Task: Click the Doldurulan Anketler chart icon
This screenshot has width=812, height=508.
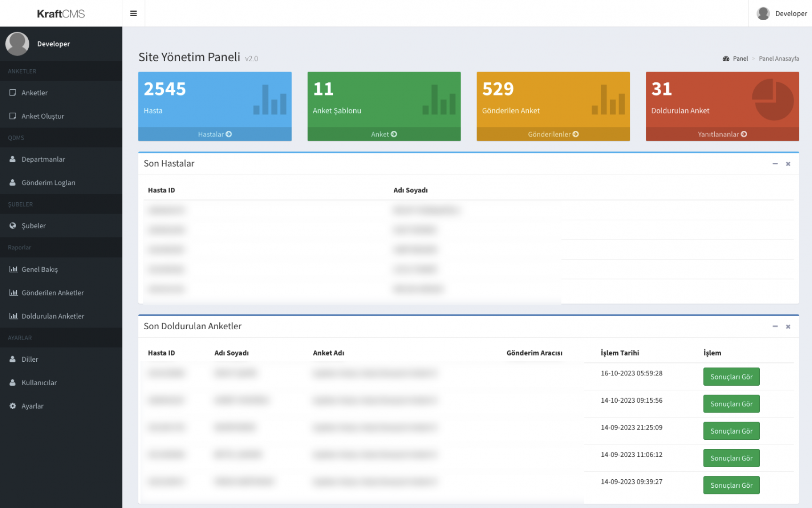Action: pos(14,316)
